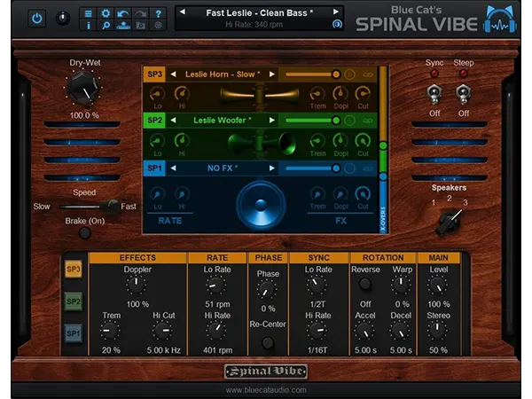Image resolution: width=532 pixels, height=399 pixels.
Task: Click the round icon beside Hi Rate readout
Action: (337, 24)
